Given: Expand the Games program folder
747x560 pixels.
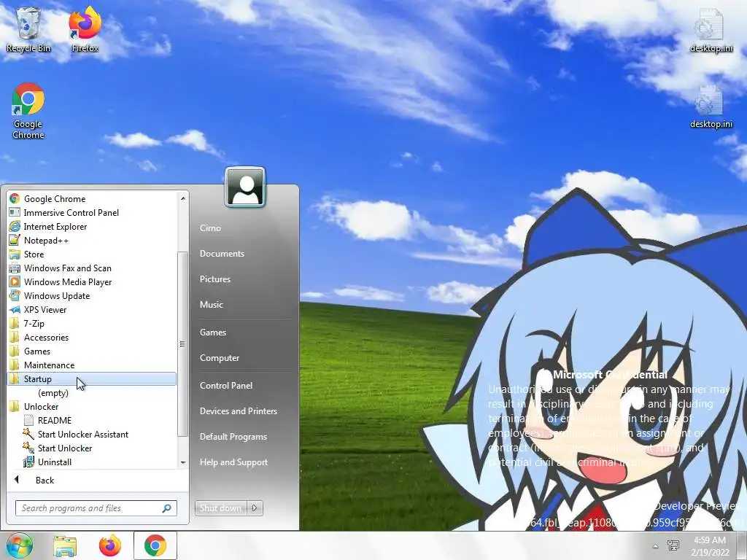Looking at the screenshot, I should pyautogui.click(x=92, y=351).
